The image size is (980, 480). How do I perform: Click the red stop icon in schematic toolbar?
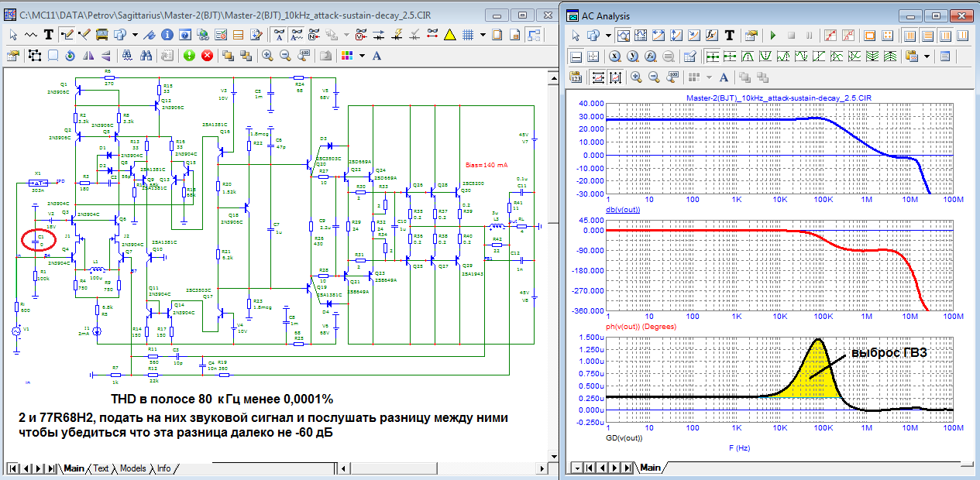208,55
